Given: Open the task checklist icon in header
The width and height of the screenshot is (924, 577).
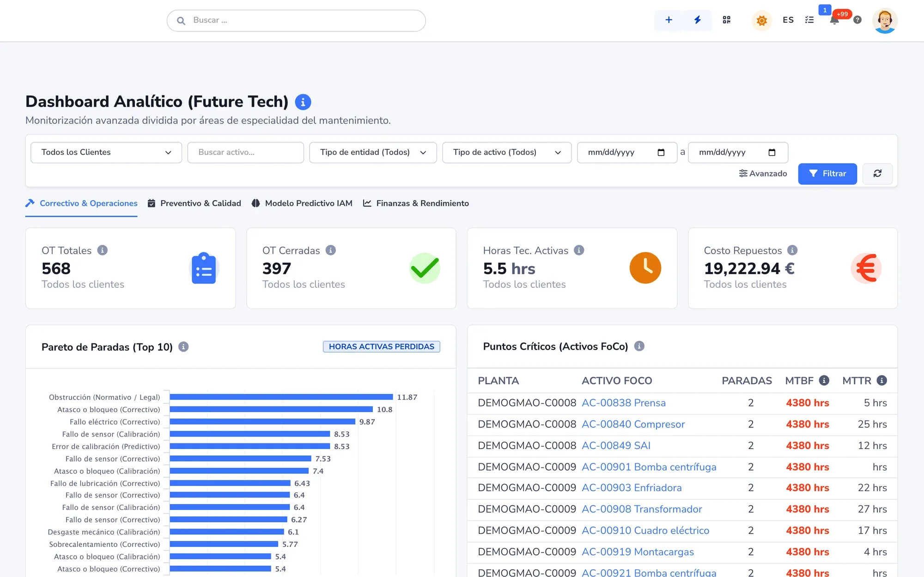Looking at the screenshot, I should (809, 20).
